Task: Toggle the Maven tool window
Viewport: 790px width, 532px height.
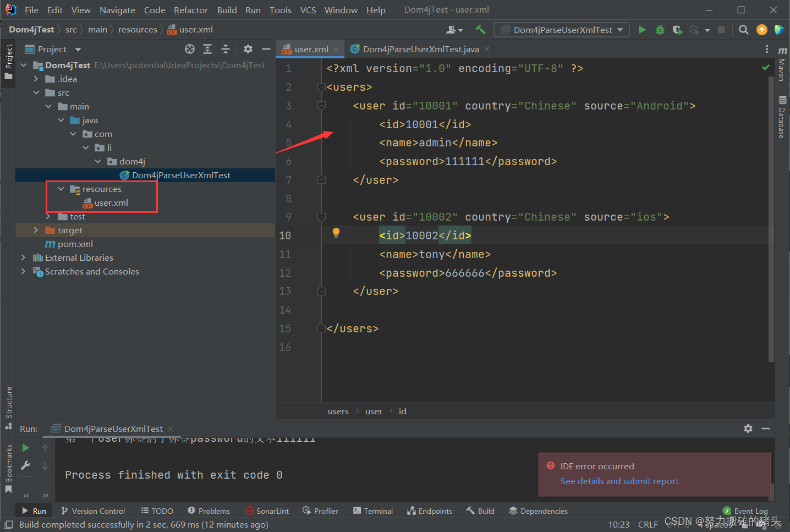Action: 782,65
